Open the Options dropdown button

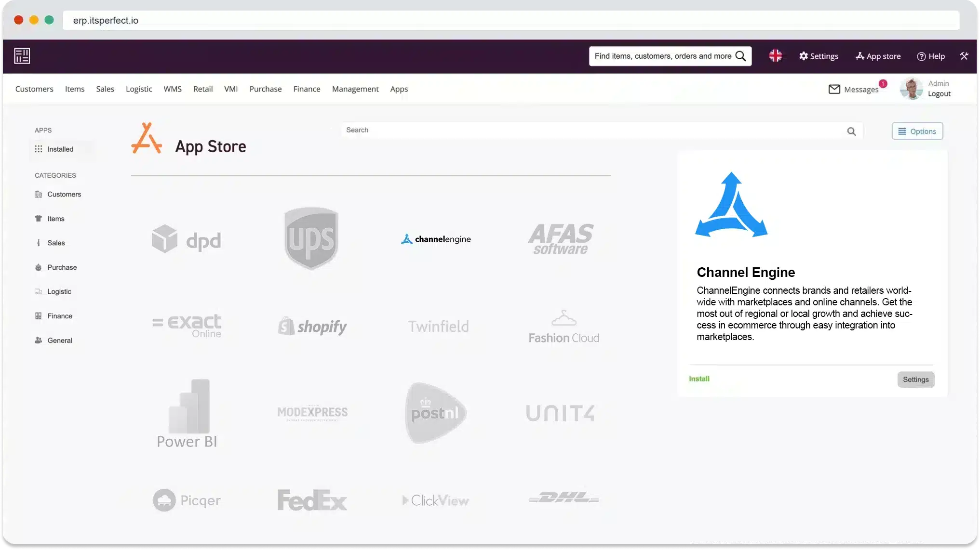tap(917, 131)
